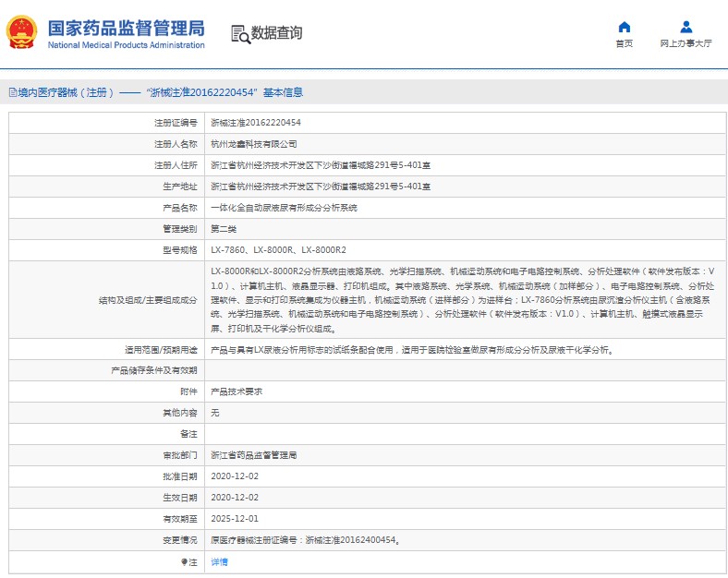Click product name 一体化全自动尿液尿有形成分分析系统
This screenshot has height=578, width=728.
click(x=284, y=208)
